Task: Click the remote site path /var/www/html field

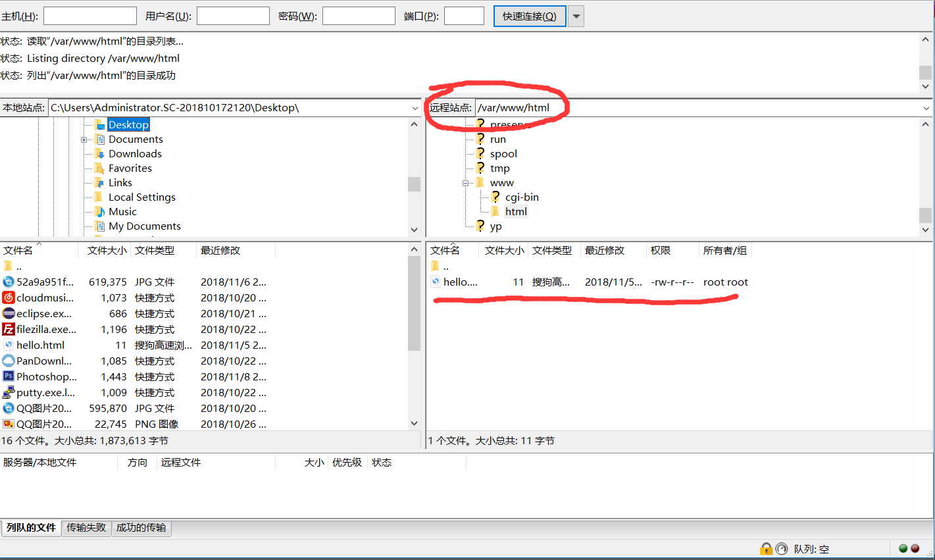Action: pos(697,108)
